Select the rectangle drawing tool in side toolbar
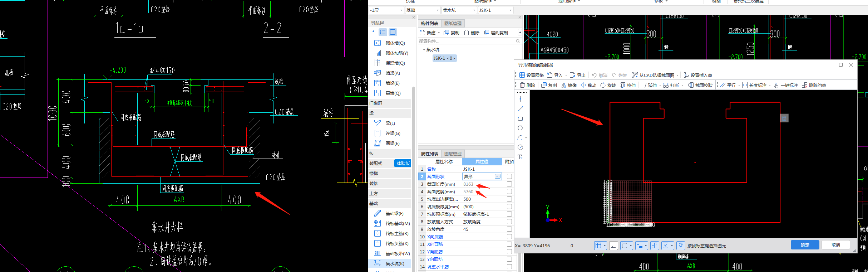This screenshot has height=272, width=868. pos(520,118)
